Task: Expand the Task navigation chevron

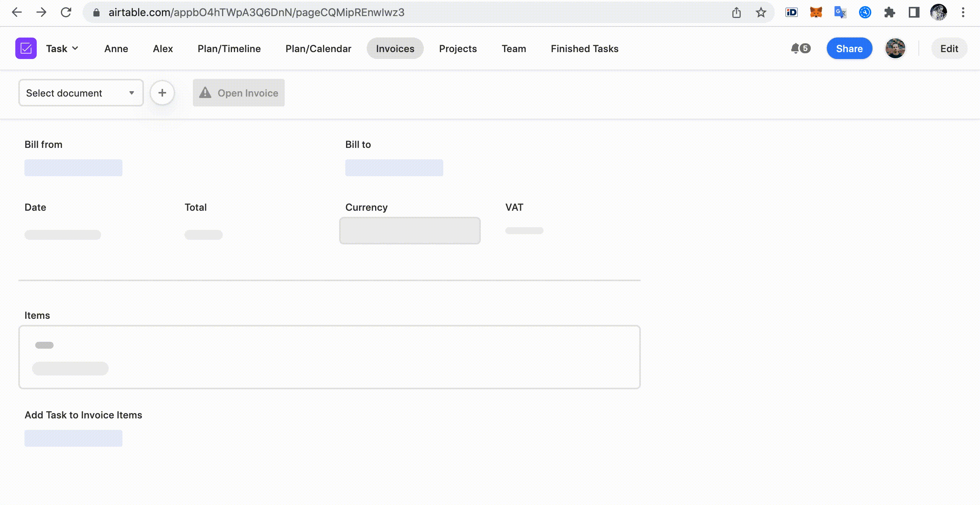Action: click(76, 48)
